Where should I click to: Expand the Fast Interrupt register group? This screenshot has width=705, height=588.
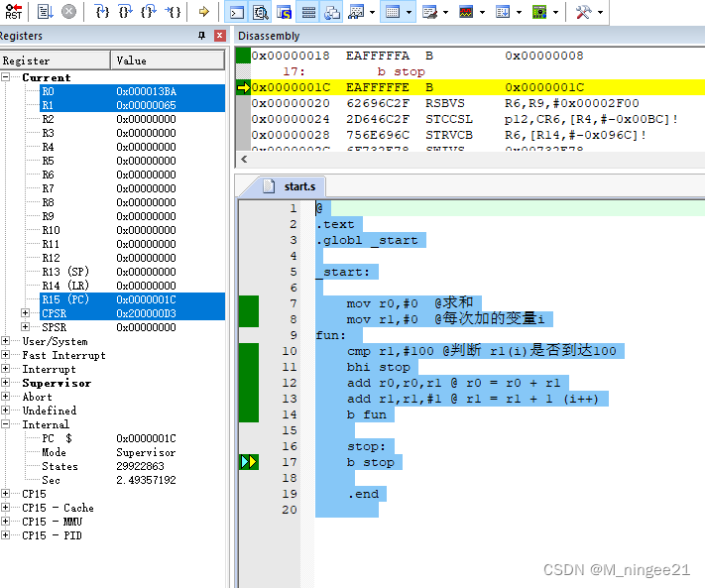click(x=5, y=355)
